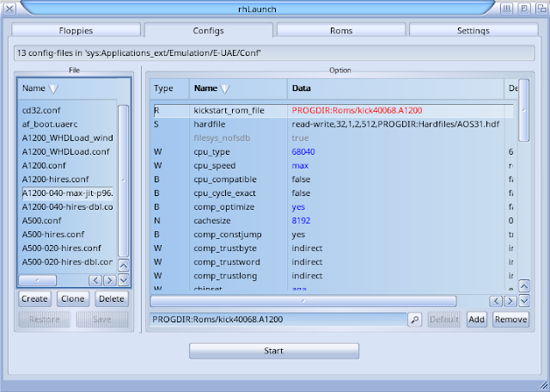Switch to the Roms tab
550x392 pixels.
341,31
